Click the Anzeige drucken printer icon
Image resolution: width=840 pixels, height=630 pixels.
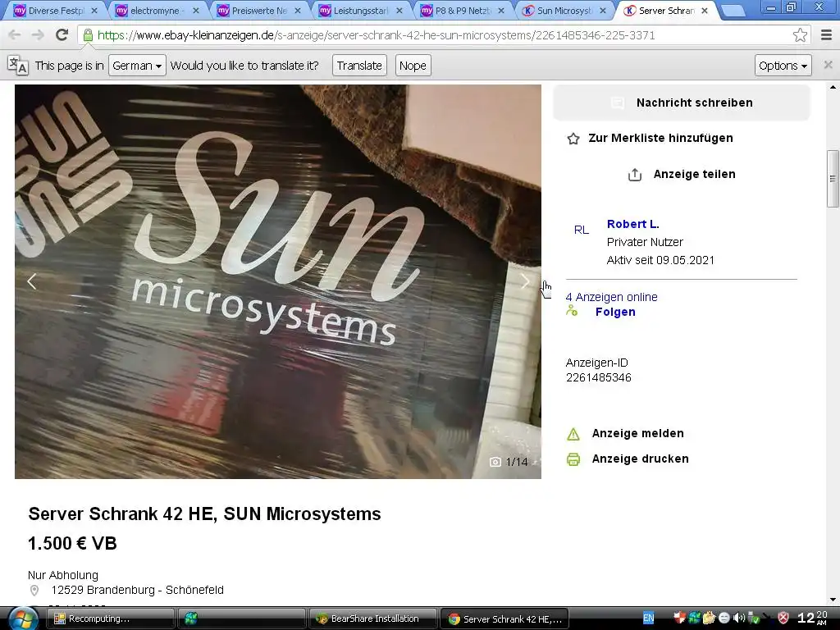pos(573,459)
